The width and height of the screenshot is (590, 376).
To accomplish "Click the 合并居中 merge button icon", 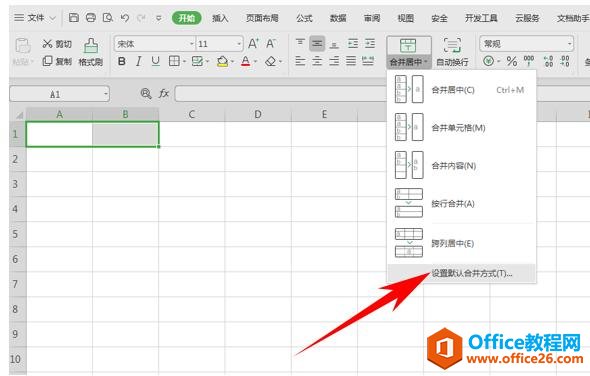I will pyautogui.click(x=408, y=45).
